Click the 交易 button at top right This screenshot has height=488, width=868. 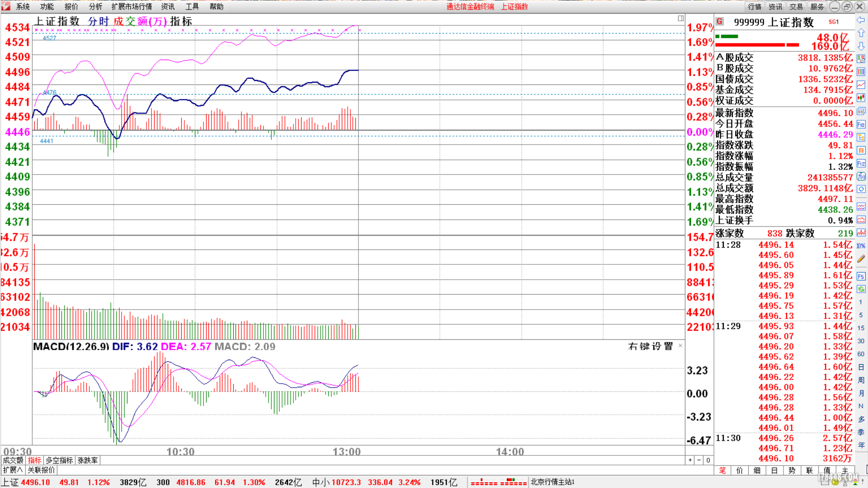point(796,6)
